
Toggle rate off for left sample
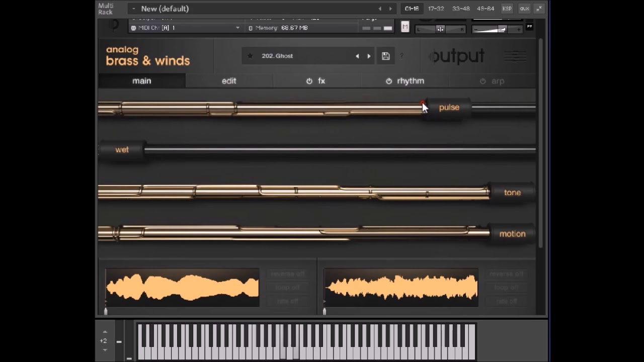point(288,301)
